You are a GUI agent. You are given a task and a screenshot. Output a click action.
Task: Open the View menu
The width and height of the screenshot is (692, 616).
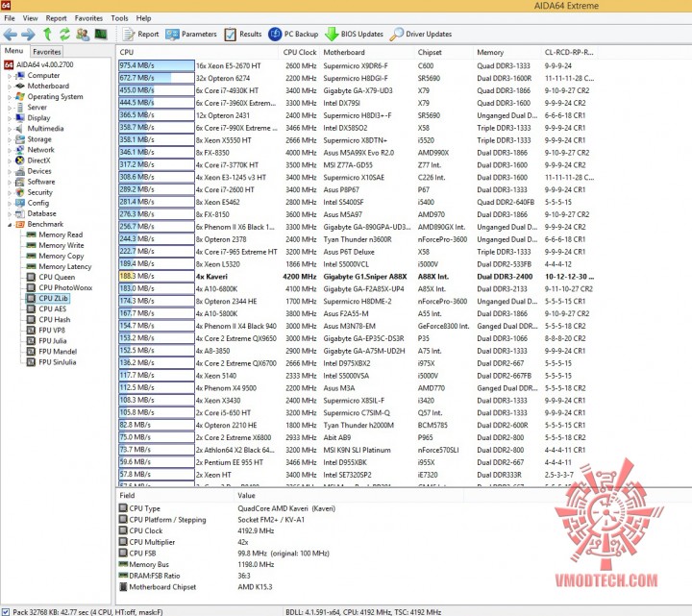(x=30, y=18)
